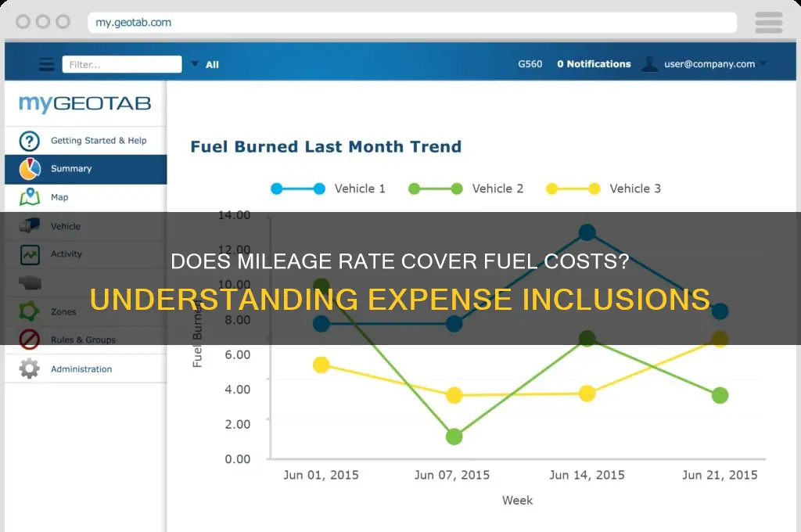Open the user@company.com account dropdown
Screen dimensions: 801x532
pyautogui.click(x=715, y=64)
